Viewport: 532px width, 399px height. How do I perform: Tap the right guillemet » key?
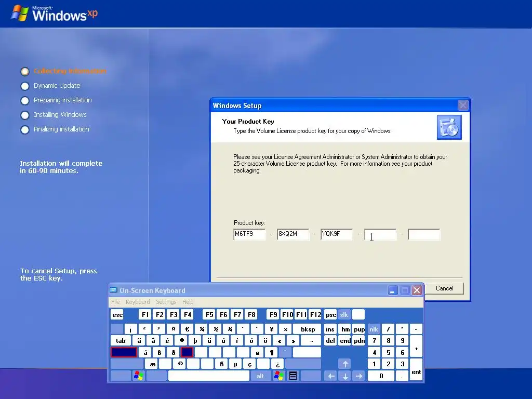click(293, 341)
